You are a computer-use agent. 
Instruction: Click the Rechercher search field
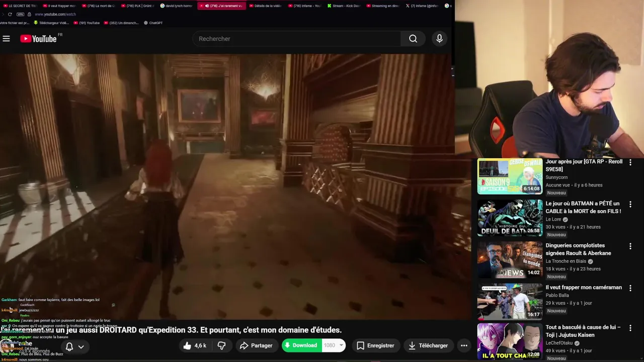(x=296, y=39)
